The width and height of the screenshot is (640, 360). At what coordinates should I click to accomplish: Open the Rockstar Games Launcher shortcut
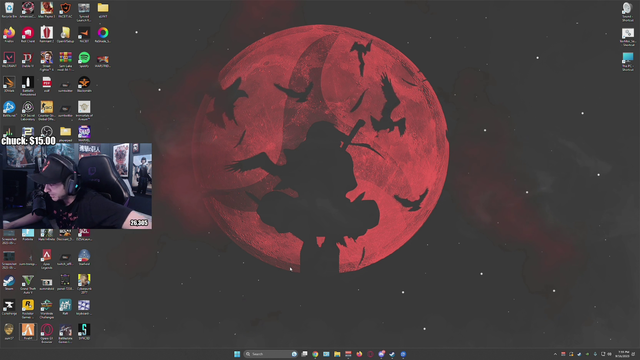tap(28, 309)
